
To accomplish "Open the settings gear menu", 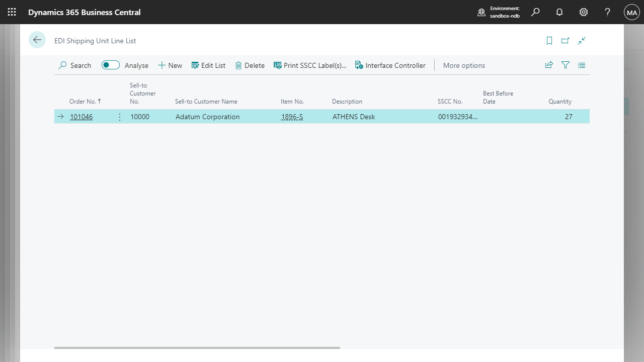I will tap(584, 12).
